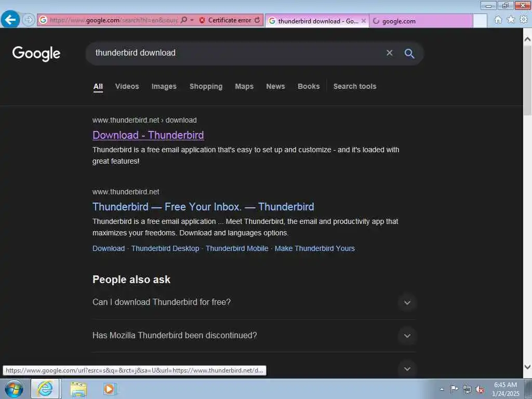Clear the search query with the X

390,53
